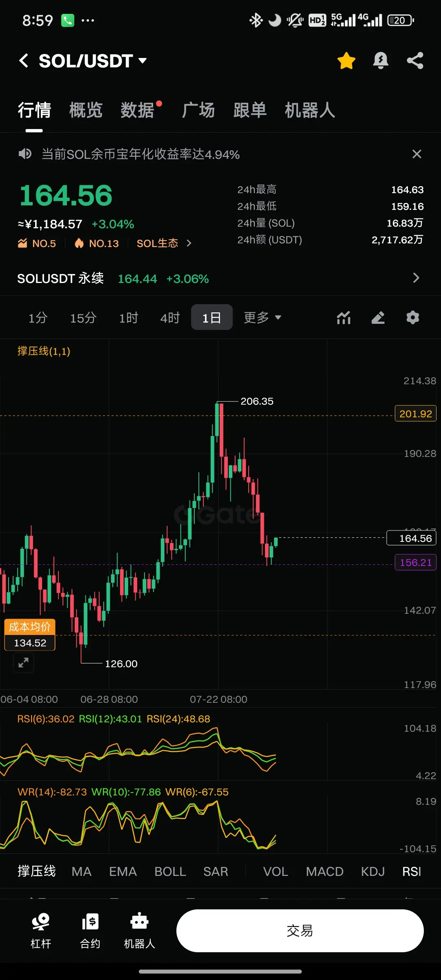Screen dimensions: 441x980
Task: Tap the chevron on SOLUSDT 永续 row
Action: (x=416, y=278)
